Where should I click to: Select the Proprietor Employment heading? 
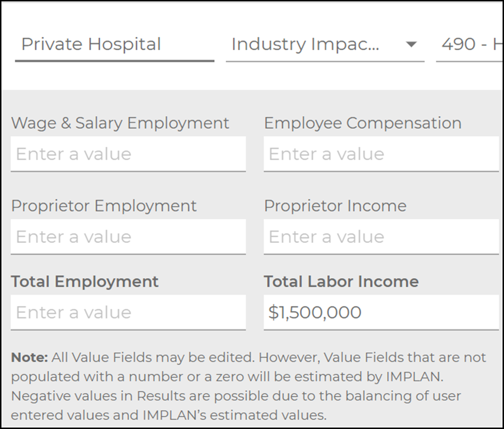point(103,206)
